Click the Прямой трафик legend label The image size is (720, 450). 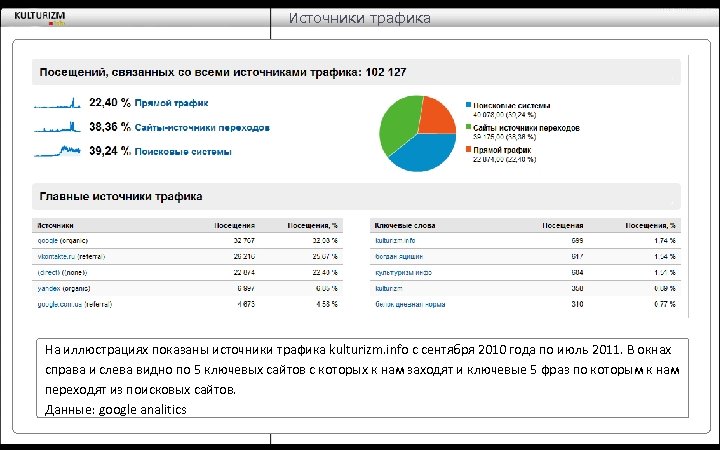(x=502, y=150)
